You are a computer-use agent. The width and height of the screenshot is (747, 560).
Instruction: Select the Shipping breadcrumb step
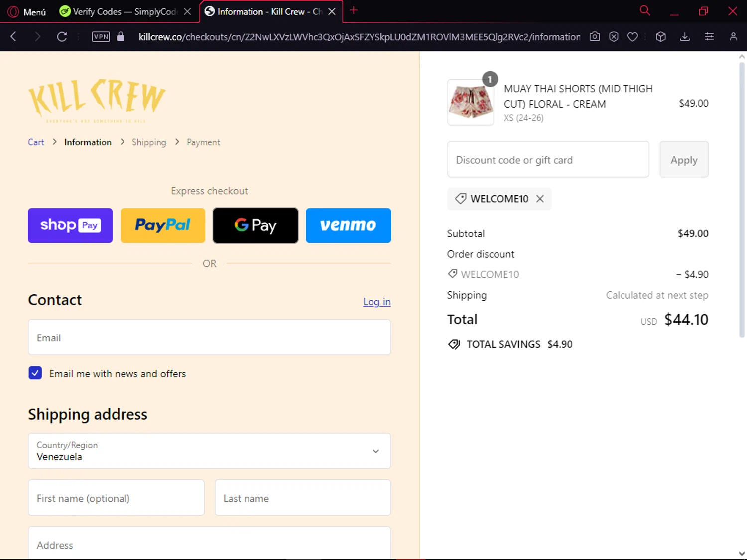click(x=149, y=142)
